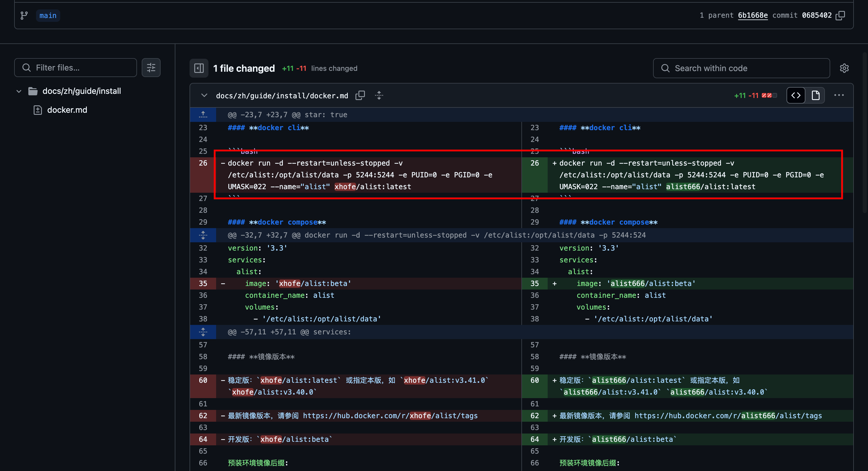Image resolution: width=868 pixels, height=471 pixels.
Task: Switch to rich rendered file view
Action: [x=815, y=95]
